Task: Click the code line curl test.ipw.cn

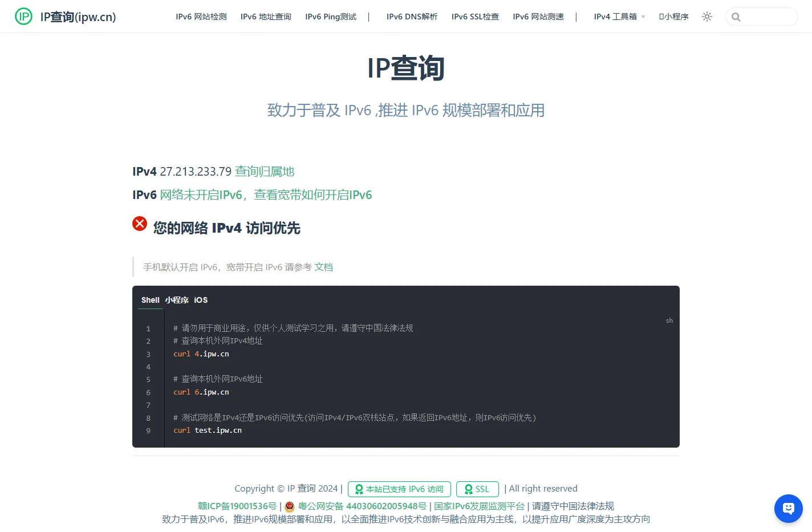Action: click(x=208, y=431)
